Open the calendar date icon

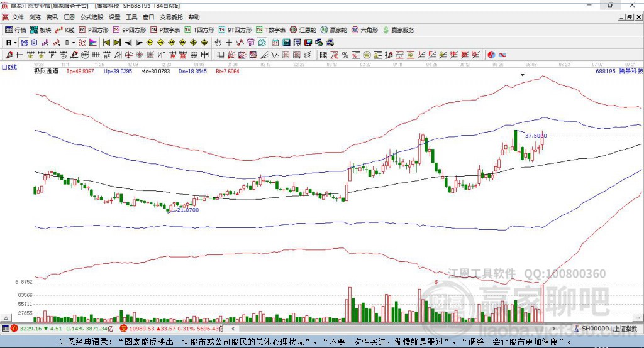pos(275,43)
